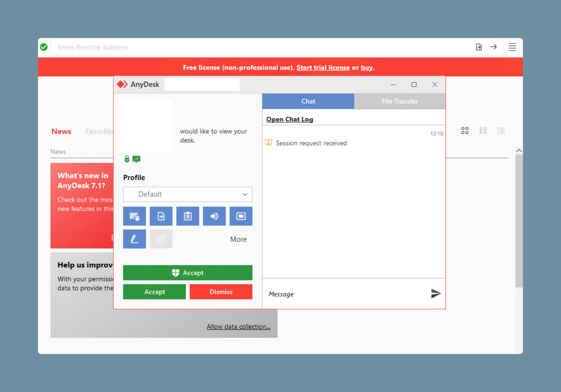Toggle the file transfer permission icon
Image resolution: width=561 pixels, height=392 pixels.
161,216
